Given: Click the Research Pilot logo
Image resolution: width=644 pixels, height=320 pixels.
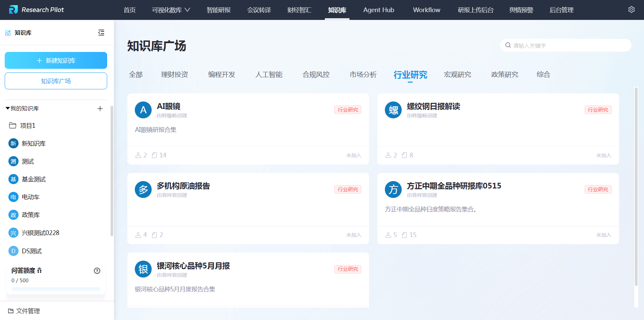Looking at the screenshot, I should pos(13,10).
